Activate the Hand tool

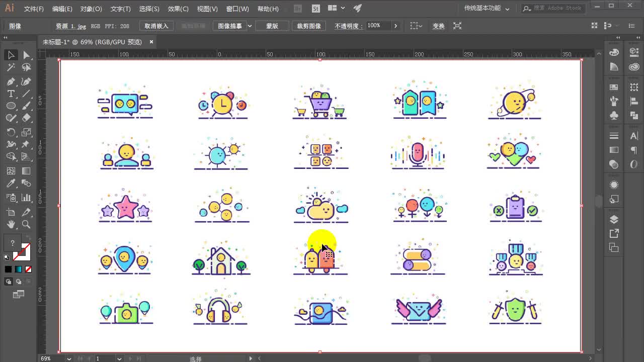[11, 225]
